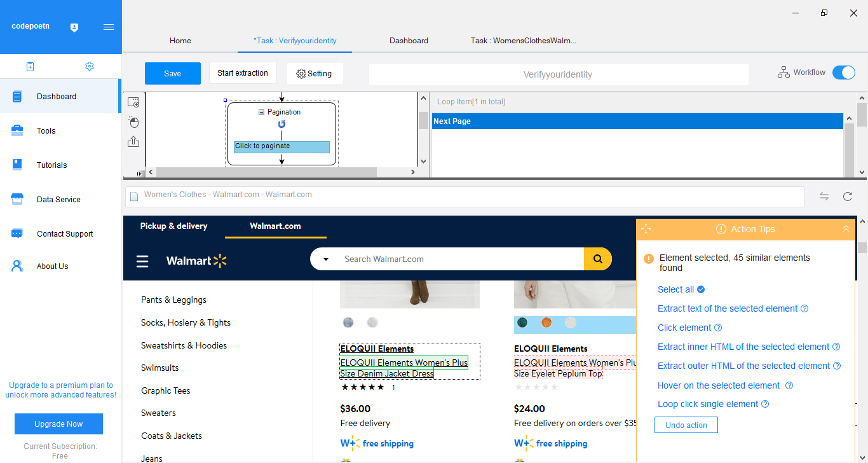Open the Walmart search category dropdown arrow
This screenshot has height=463, width=868.
coord(326,259)
